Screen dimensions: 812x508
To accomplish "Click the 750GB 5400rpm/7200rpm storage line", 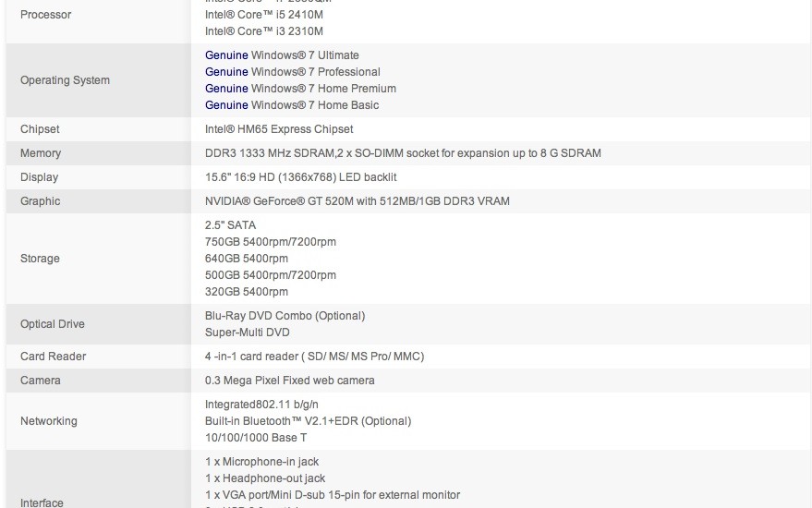I will [271, 242].
